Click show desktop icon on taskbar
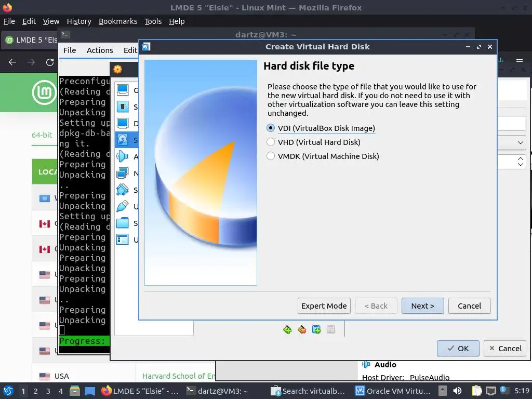The width and height of the screenshot is (532, 399). [x=90, y=391]
